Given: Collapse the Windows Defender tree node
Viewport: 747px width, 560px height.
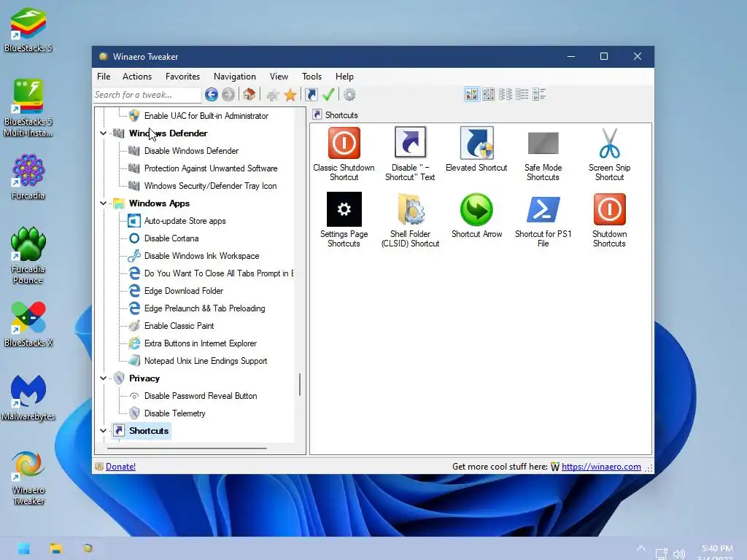Looking at the screenshot, I should coord(104,133).
